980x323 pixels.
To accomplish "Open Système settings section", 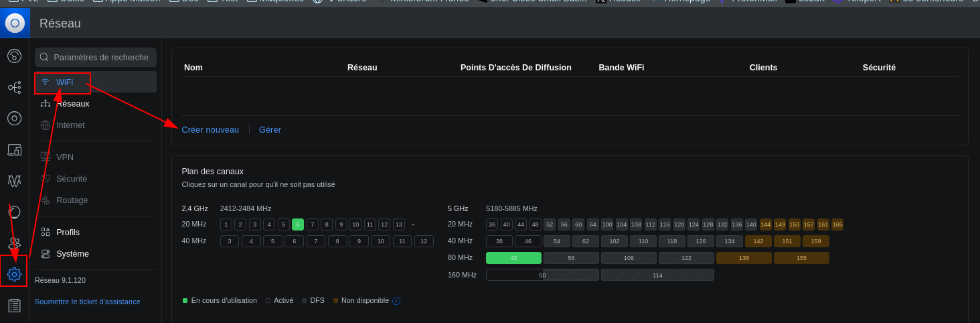I will point(96,254).
